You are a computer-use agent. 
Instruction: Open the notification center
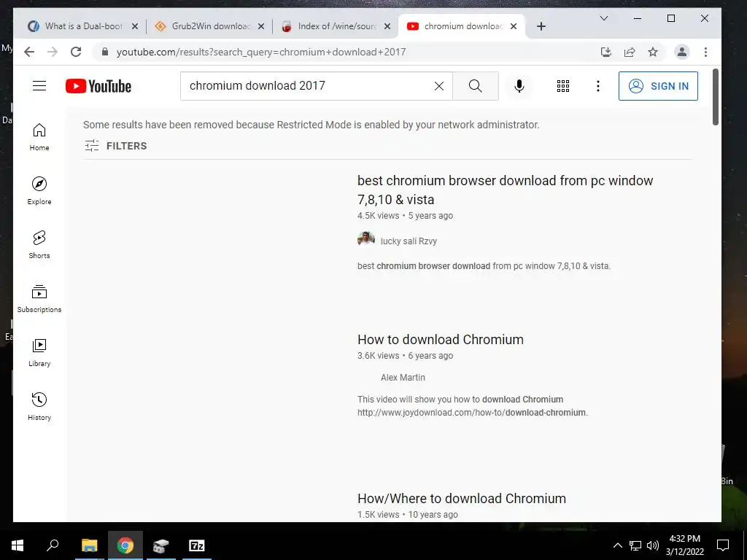(723, 545)
